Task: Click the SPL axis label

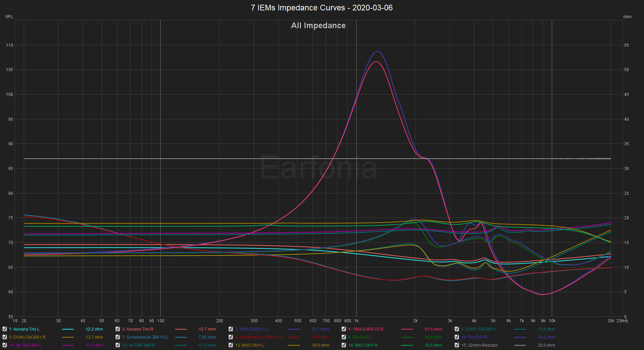Action: point(9,17)
